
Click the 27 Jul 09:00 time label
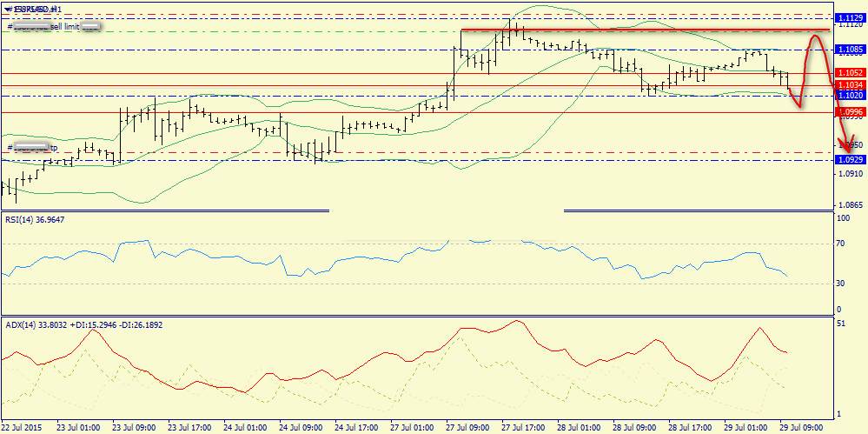click(x=467, y=428)
